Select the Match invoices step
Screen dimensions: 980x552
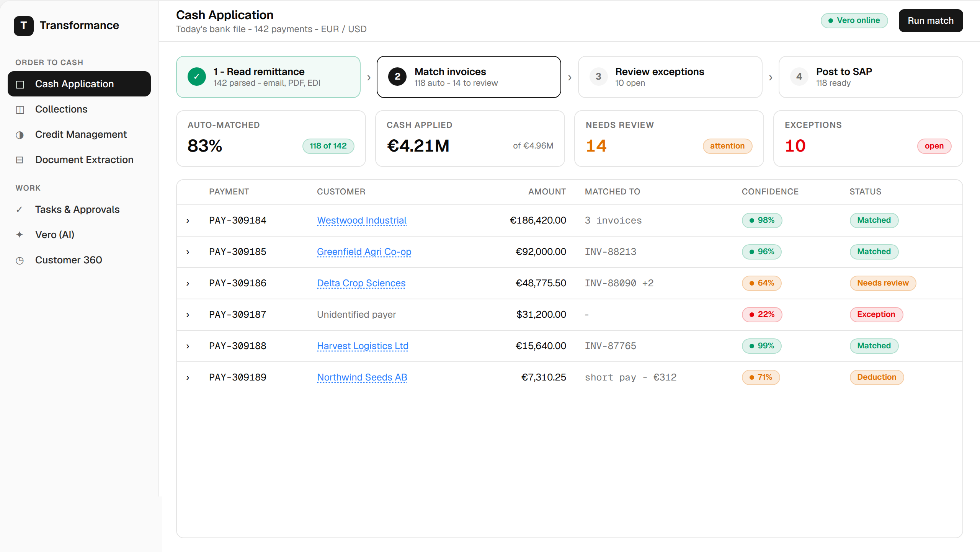tap(469, 77)
